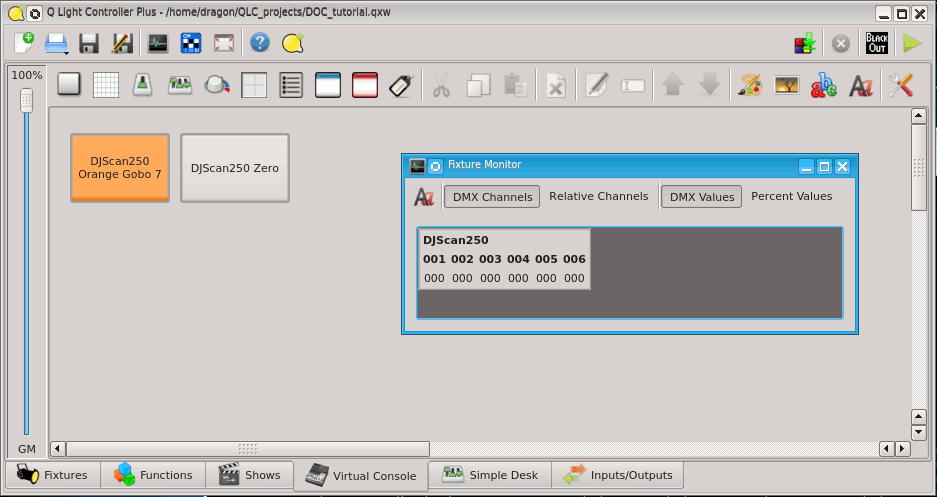The width and height of the screenshot is (937, 497).
Task: Cut the selected widget
Action: 441,85
